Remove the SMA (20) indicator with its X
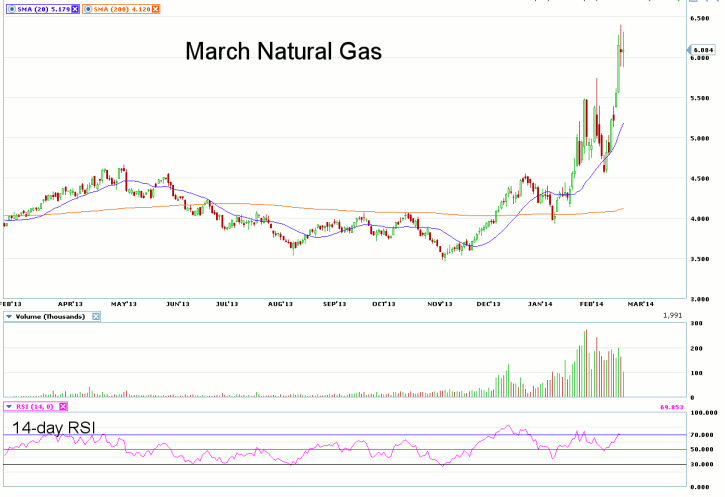This screenshot has width=725, height=497. 73,8
